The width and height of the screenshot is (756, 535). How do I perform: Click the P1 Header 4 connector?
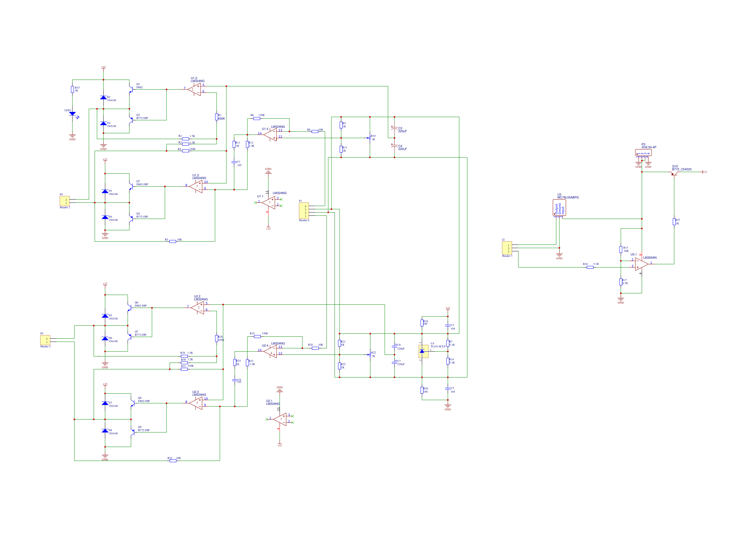click(x=304, y=211)
